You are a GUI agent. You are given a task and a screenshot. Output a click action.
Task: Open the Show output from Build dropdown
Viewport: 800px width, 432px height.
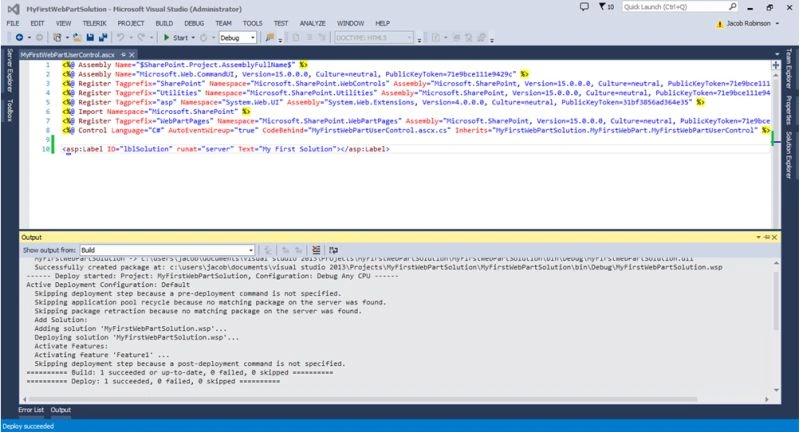(x=167, y=250)
